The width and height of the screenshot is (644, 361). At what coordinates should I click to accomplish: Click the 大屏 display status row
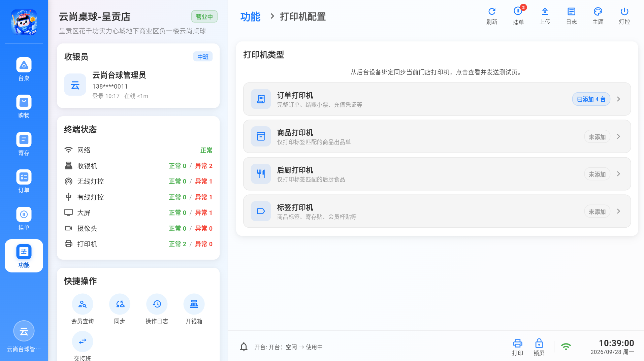click(138, 212)
